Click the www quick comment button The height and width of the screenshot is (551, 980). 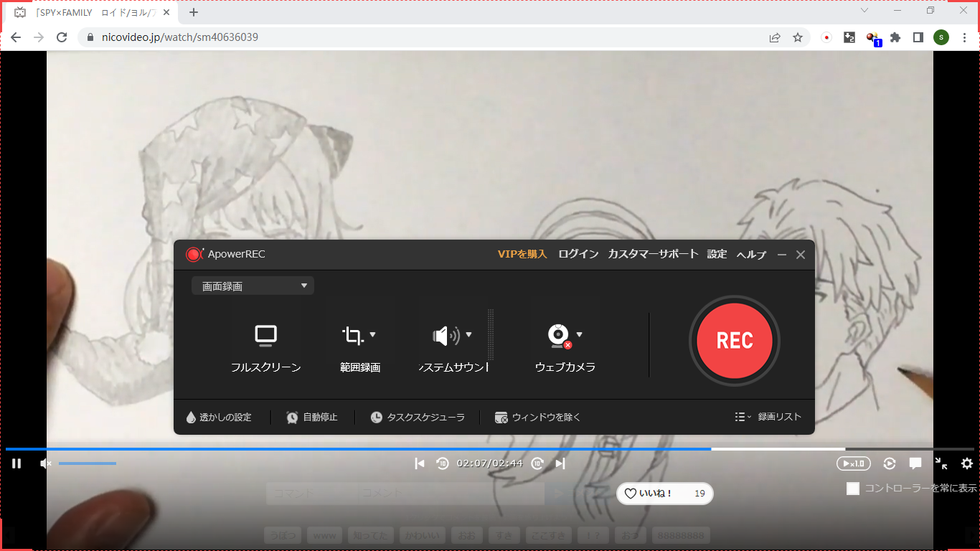point(324,535)
